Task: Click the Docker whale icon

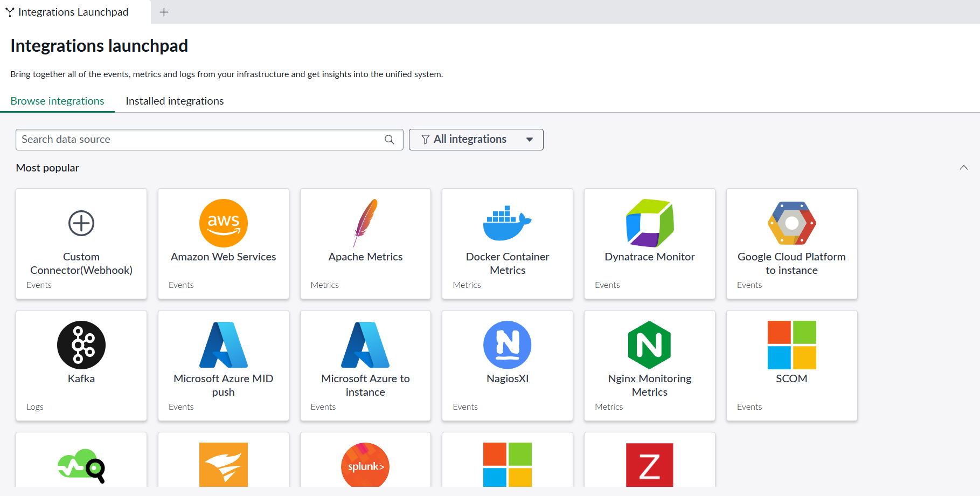Action: click(x=508, y=223)
